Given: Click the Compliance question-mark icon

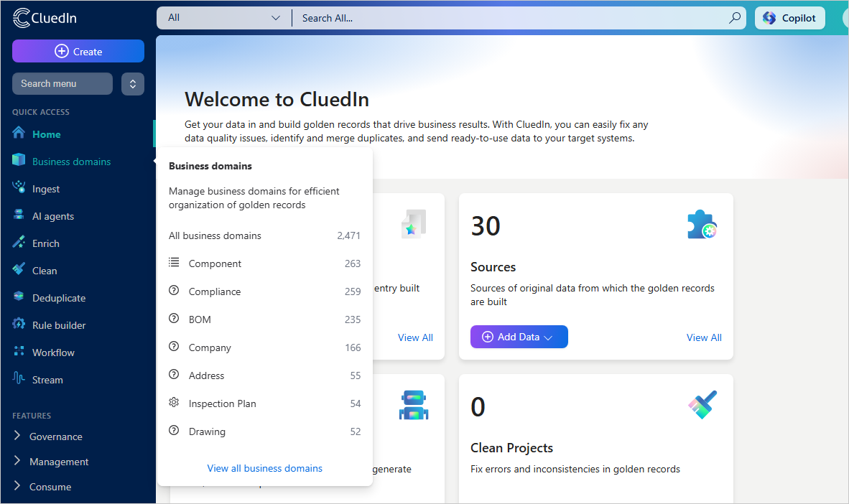Looking at the screenshot, I should (x=174, y=290).
